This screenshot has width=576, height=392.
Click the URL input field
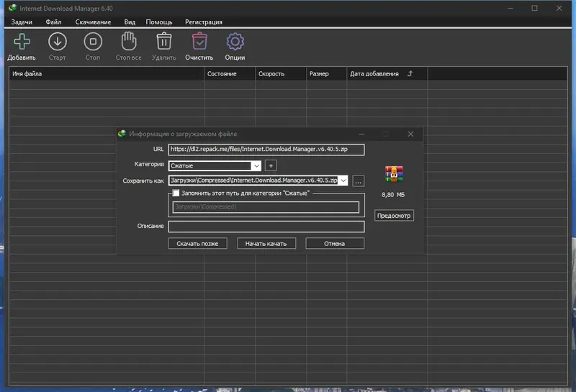point(266,150)
